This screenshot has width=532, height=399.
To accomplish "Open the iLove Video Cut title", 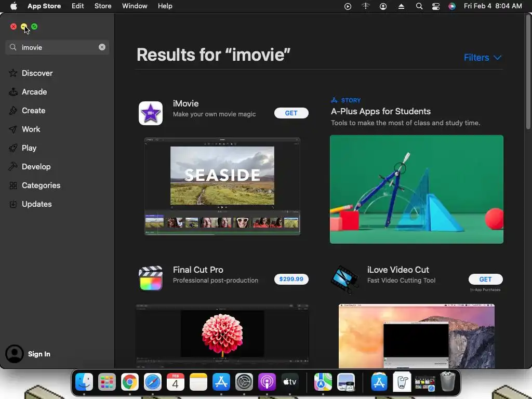I will pyautogui.click(x=398, y=270).
